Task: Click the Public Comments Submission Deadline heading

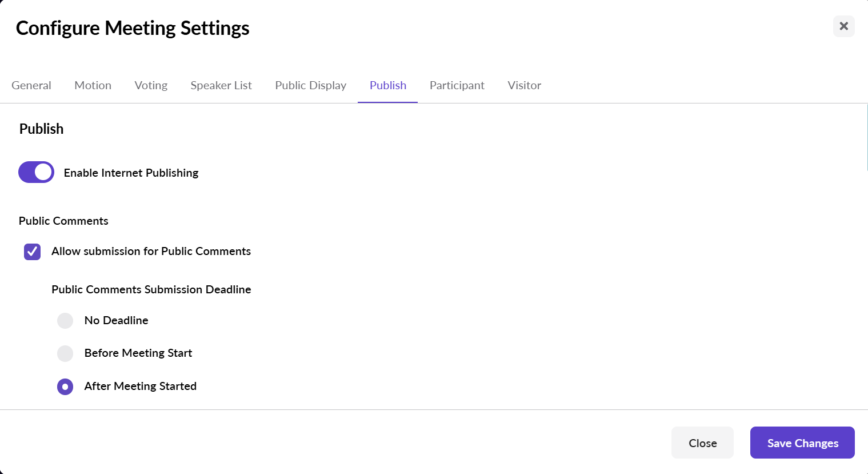Action: coord(151,289)
